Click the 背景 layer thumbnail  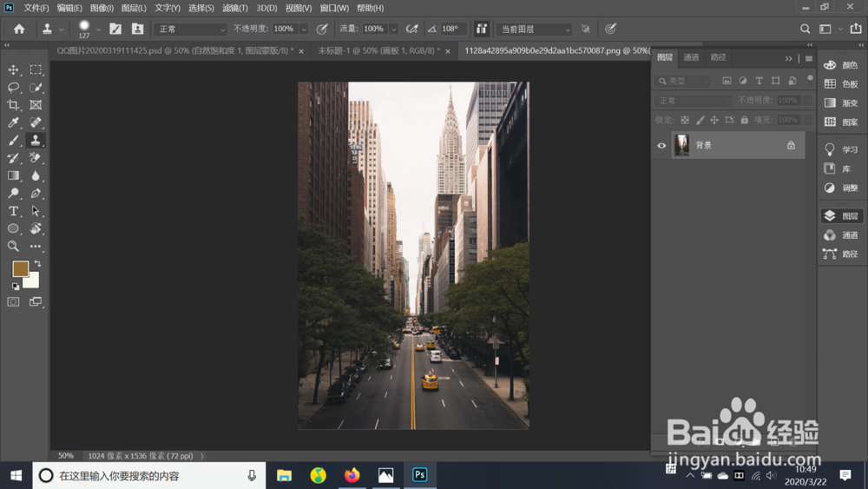point(682,145)
